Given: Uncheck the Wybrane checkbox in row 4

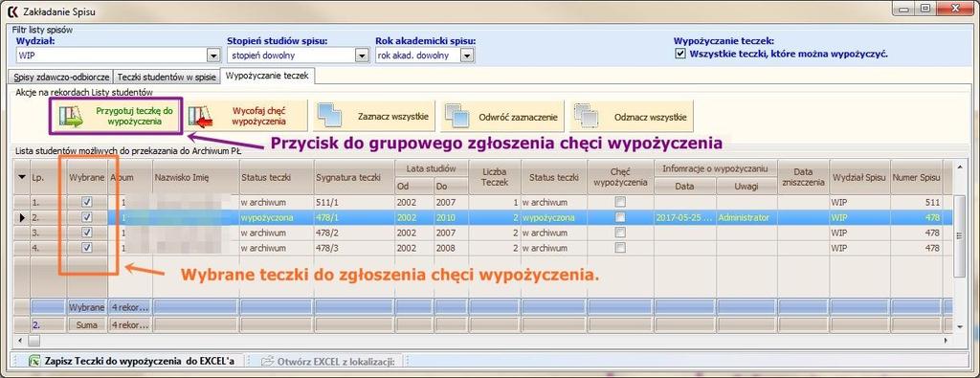Looking at the screenshot, I should click(x=87, y=248).
